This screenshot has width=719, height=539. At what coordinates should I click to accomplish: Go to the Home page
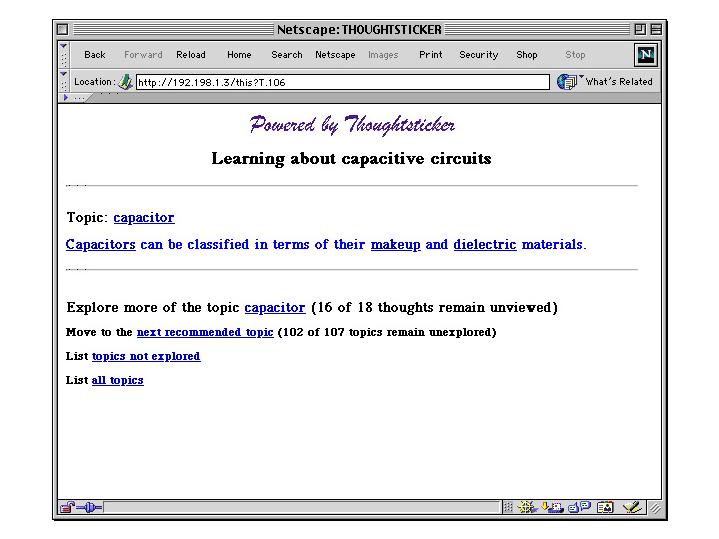click(x=239, y=55)
